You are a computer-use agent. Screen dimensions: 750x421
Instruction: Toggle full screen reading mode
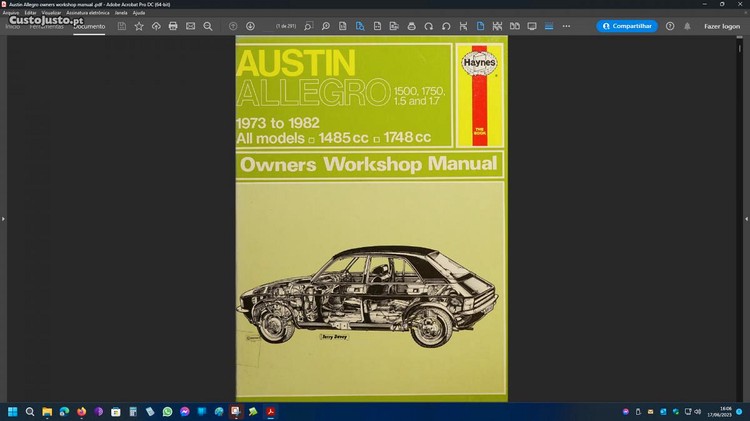[532, 26]
